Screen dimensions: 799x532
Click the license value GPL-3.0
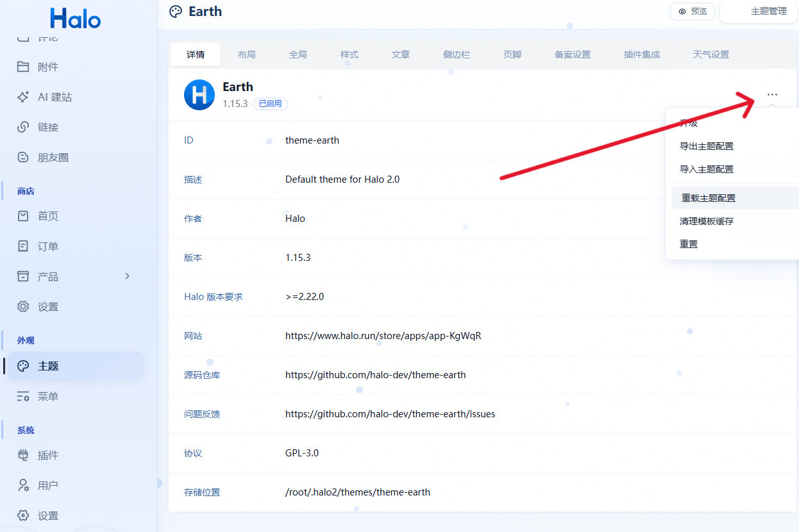click(302, 453)
